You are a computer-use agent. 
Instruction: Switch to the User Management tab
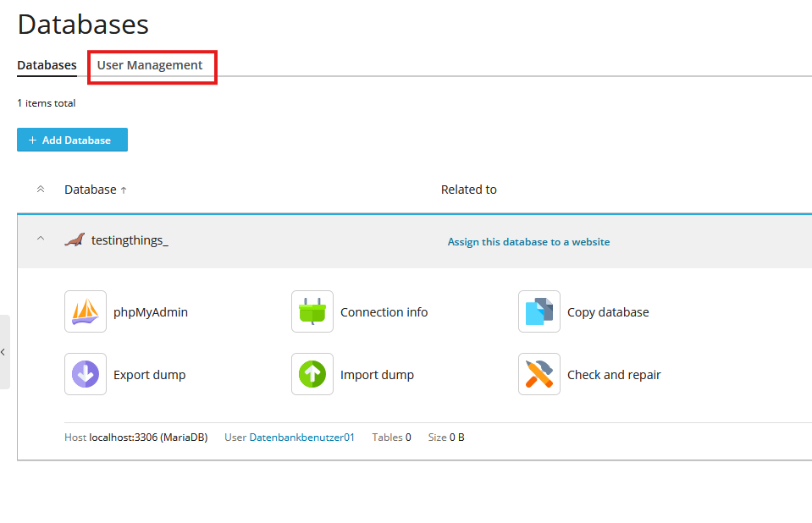click(x=150, y=65)
